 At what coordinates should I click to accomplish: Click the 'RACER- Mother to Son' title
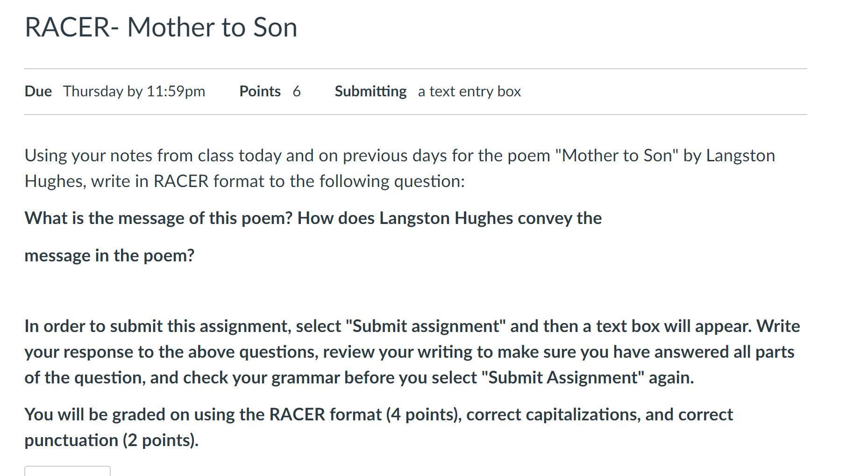coord(161,27)
